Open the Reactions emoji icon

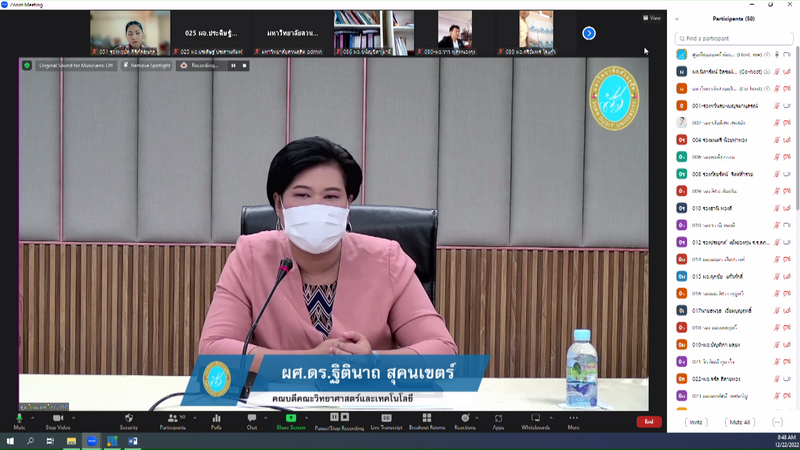[465, 418]
